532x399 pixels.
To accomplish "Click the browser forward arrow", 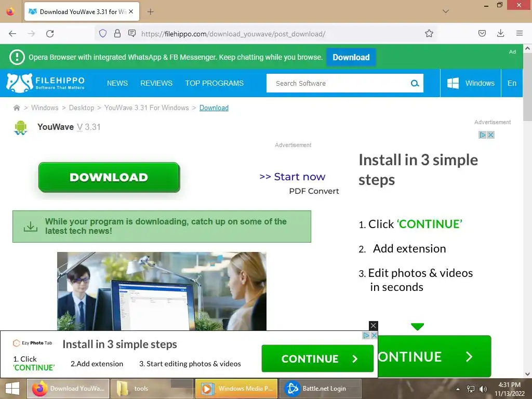I will click(x=31, y=34).
